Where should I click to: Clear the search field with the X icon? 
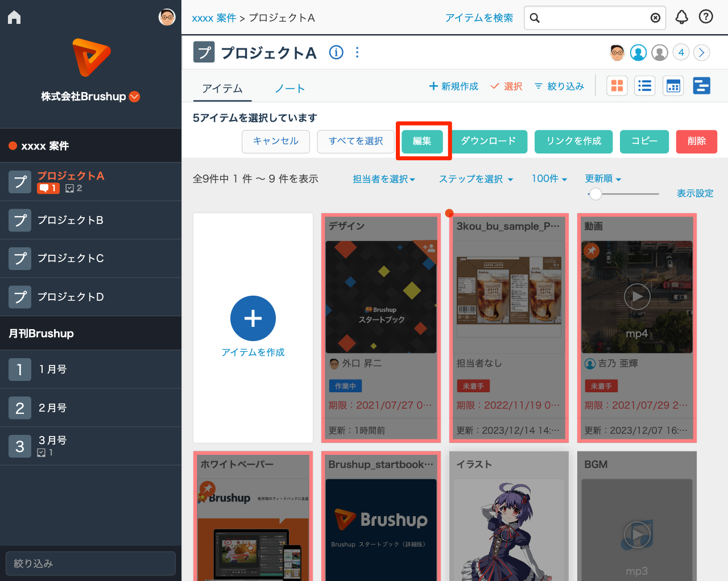pos(655,18)
